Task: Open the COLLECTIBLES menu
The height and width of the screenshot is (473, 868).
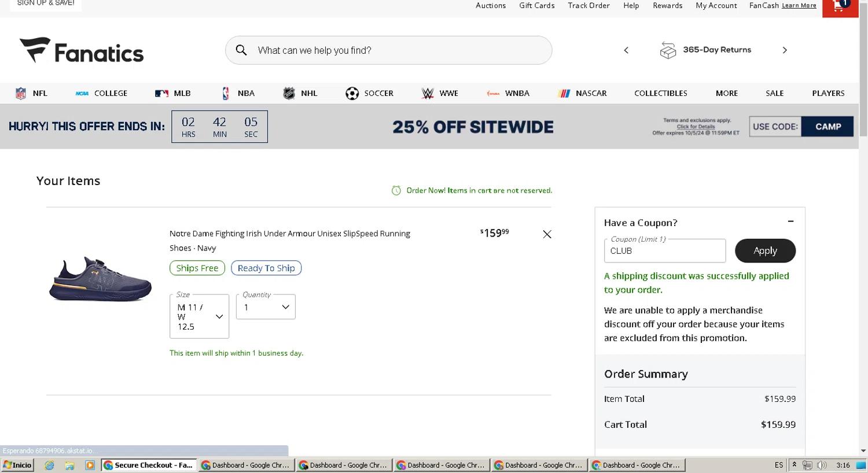Action: (x=661, y=93)
